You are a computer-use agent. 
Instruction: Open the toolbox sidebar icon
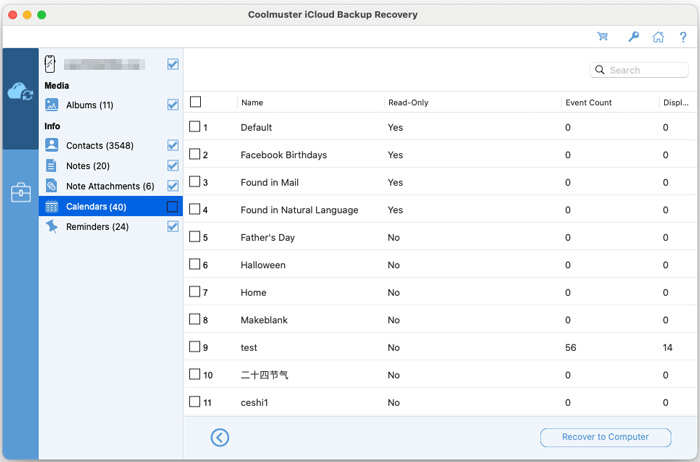pyautogui.click(x=21, y=192)
